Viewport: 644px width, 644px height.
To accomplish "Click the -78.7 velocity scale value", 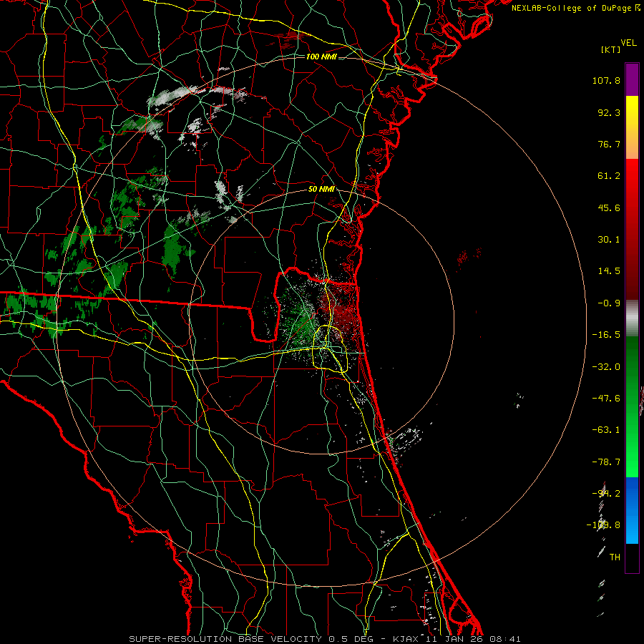I will coord(606,462).
